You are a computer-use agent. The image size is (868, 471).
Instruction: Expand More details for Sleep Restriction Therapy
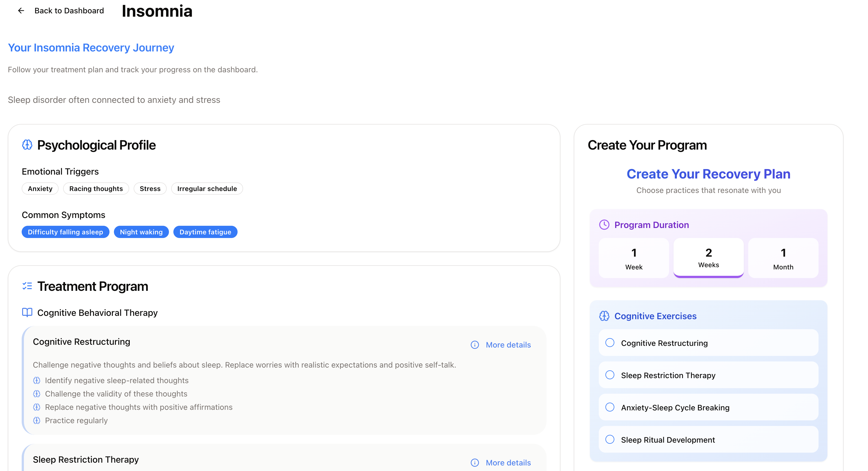coord(508,463)
